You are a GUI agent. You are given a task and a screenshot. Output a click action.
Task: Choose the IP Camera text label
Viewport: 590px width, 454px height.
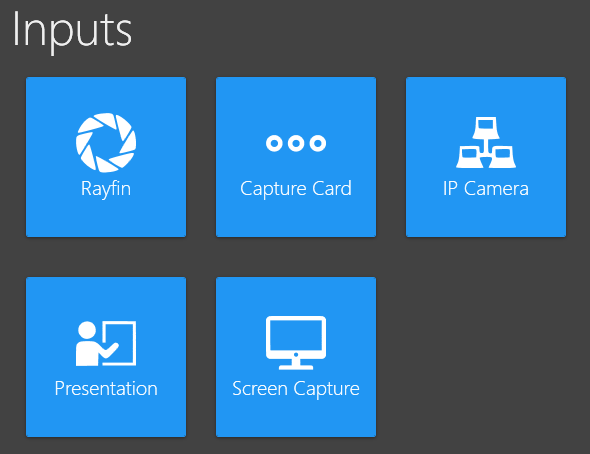point(486,188)
